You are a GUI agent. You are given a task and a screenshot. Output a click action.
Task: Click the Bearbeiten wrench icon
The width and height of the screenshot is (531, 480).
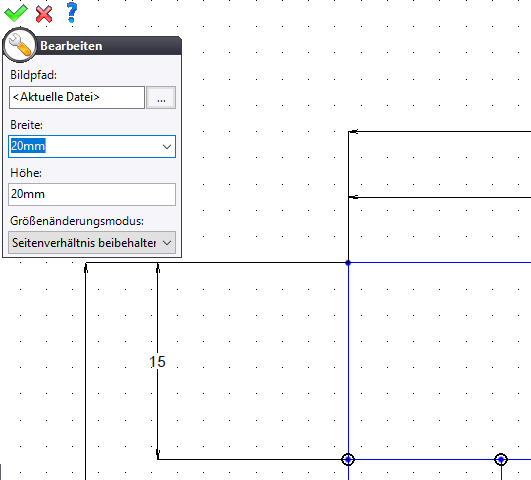coord(20,45)
